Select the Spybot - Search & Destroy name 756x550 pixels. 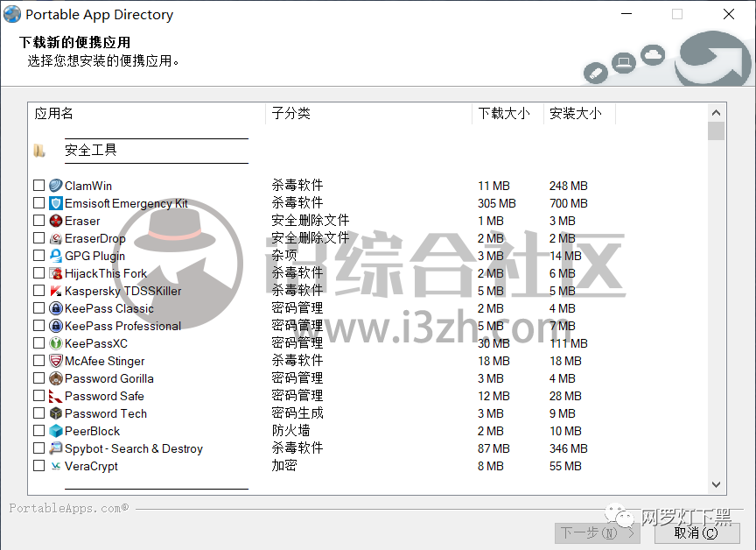[x=134, y=448]
